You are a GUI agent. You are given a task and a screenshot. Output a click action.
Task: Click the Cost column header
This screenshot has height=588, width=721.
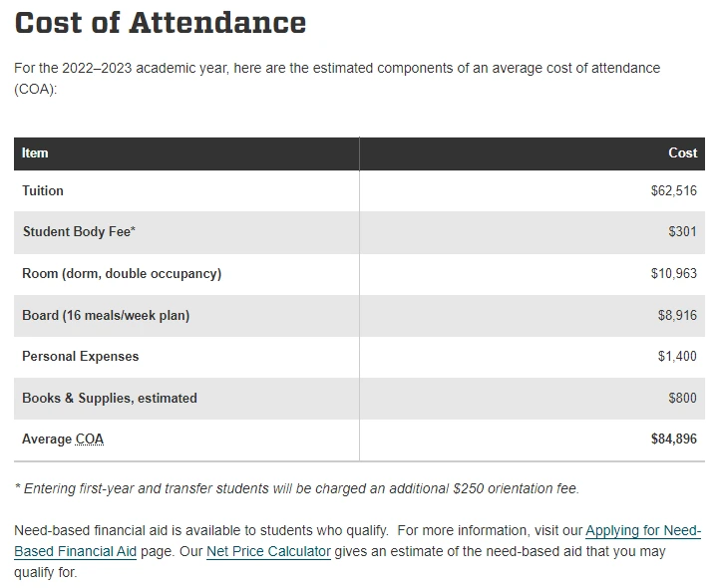[x=682, y=153]
